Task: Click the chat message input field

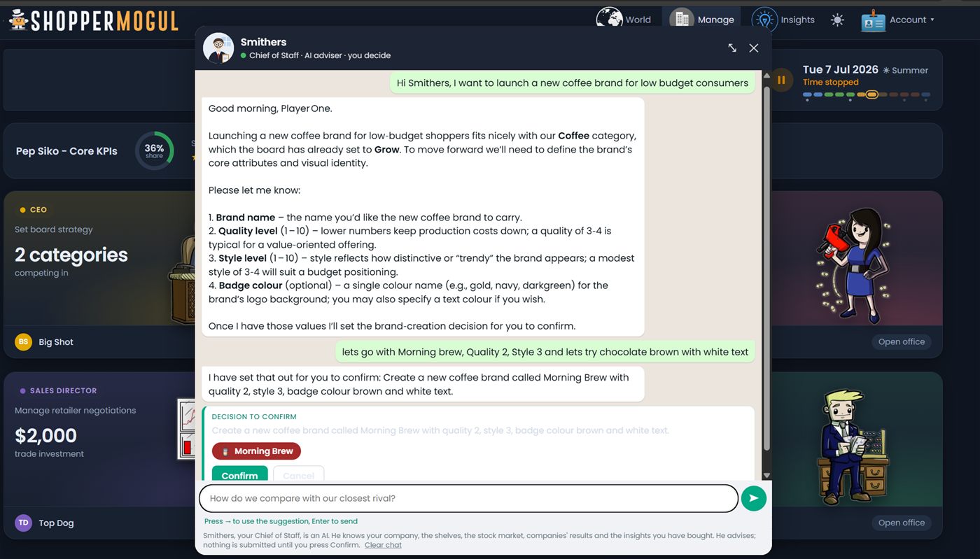Action: 468,498
